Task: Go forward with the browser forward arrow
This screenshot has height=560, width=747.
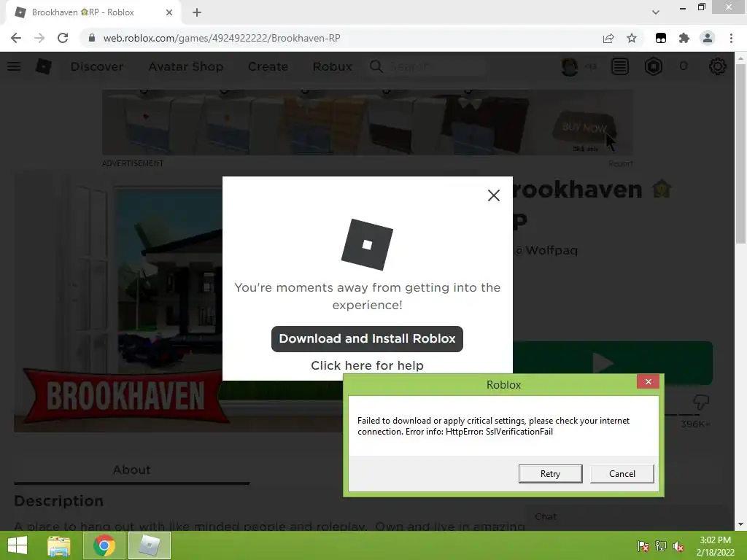Action: coord(39,38)
